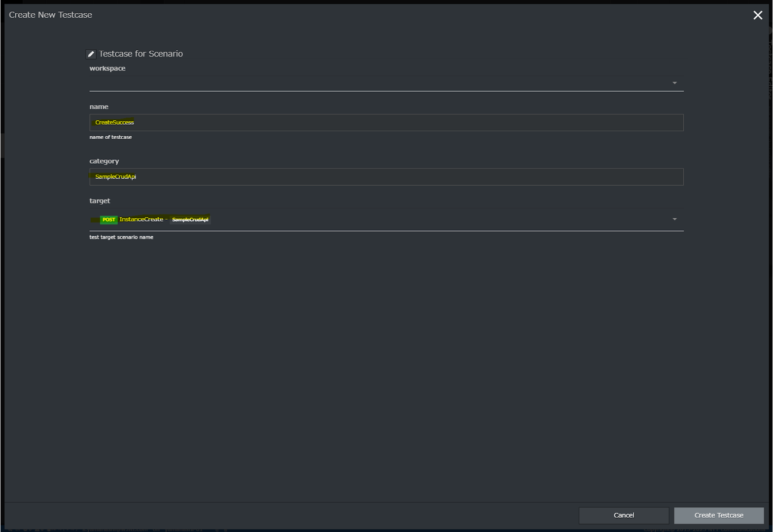This screenshot has height=532, width=773.
Task: Click the SampleCrudApi chip in target field
Action: 190,220
